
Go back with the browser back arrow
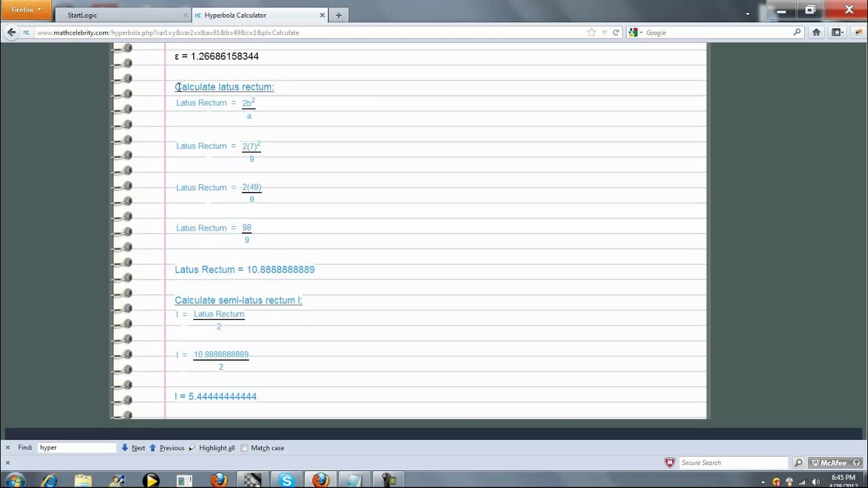click(11, 32)
